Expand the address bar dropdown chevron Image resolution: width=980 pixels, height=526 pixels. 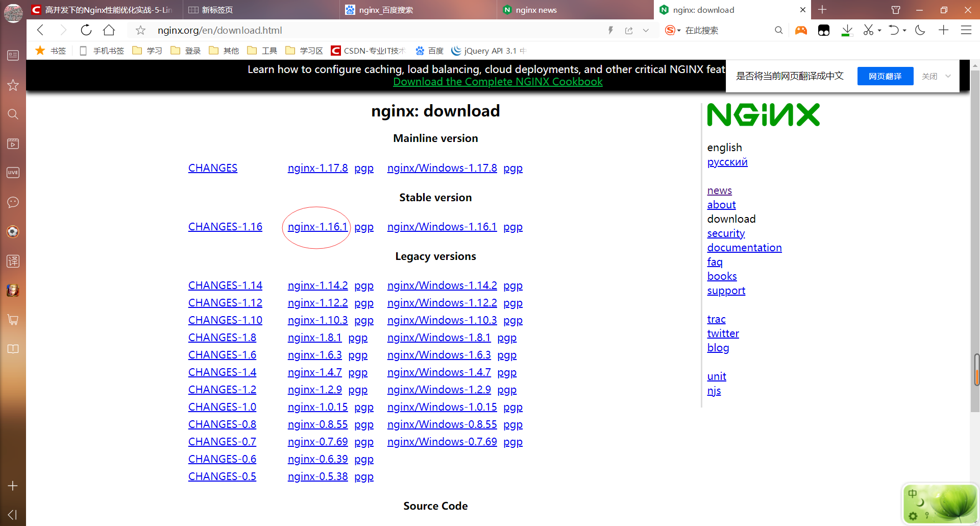tap(646, 31)
